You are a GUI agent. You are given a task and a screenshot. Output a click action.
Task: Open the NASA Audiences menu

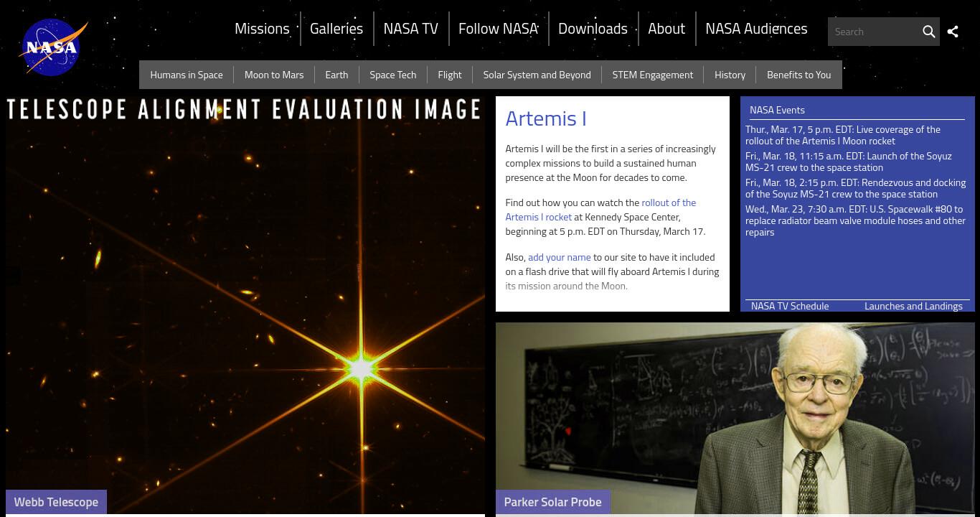coord(756,29)
